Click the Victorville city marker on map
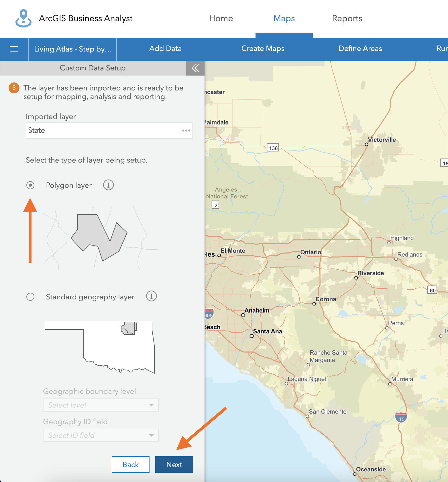This screenshot has height=482, width=448. pyautogui.click(x=366, y=144)
